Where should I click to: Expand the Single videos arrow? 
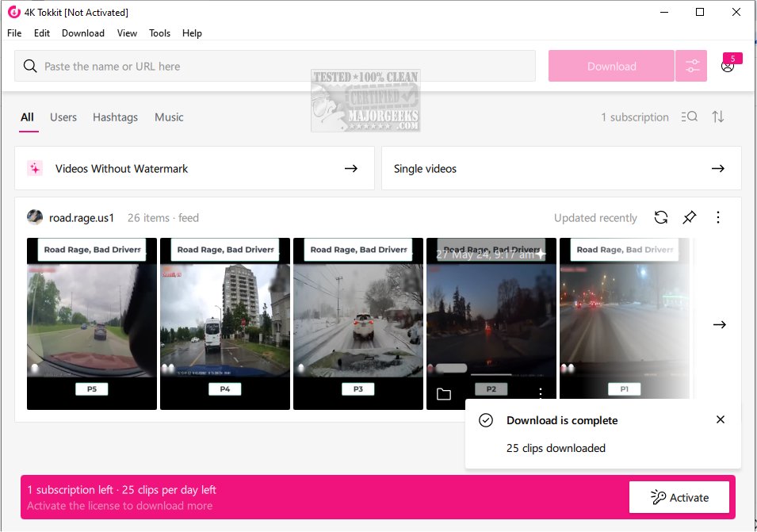(x=718, y=169)
